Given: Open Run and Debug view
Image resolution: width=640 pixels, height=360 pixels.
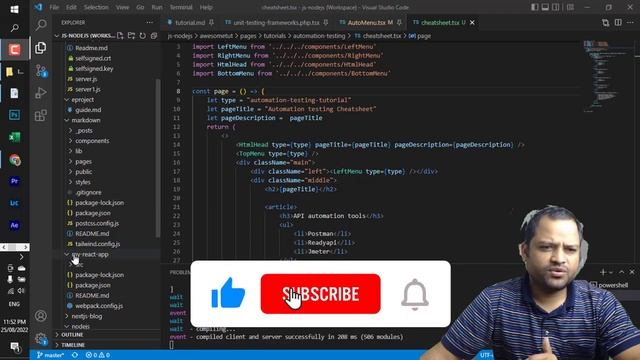Looking at the screenshot, I should coord(41,93).
